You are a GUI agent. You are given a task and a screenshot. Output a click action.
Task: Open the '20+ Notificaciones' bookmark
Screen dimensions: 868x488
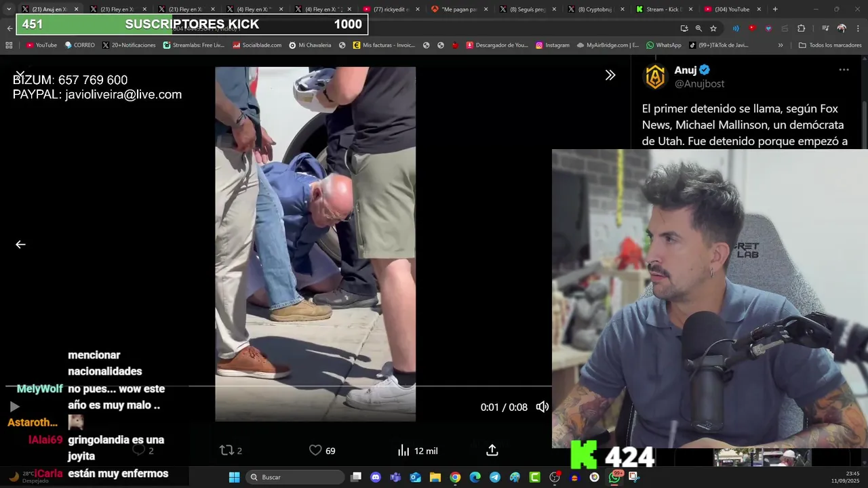coord(129,45)
